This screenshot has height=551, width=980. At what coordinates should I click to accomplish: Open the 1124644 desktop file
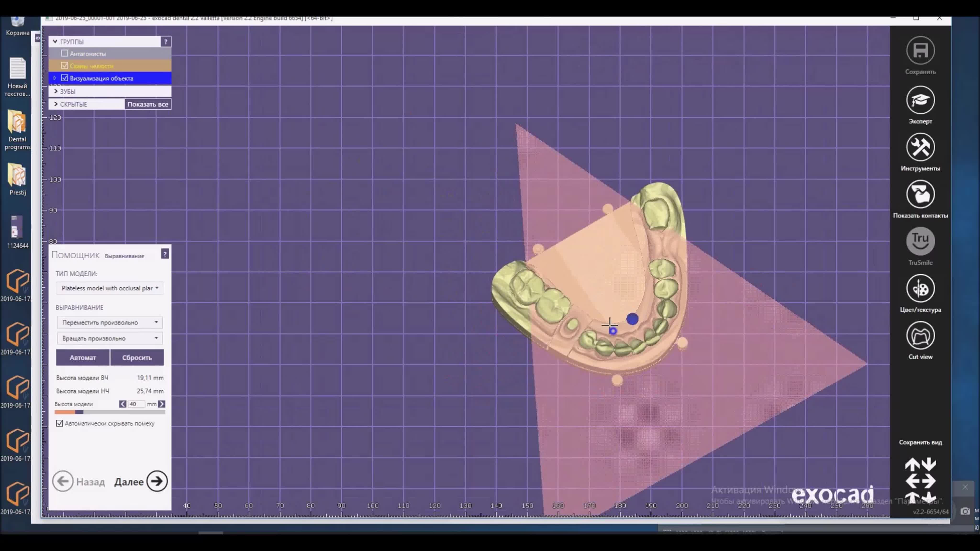(x=17, y=232)
